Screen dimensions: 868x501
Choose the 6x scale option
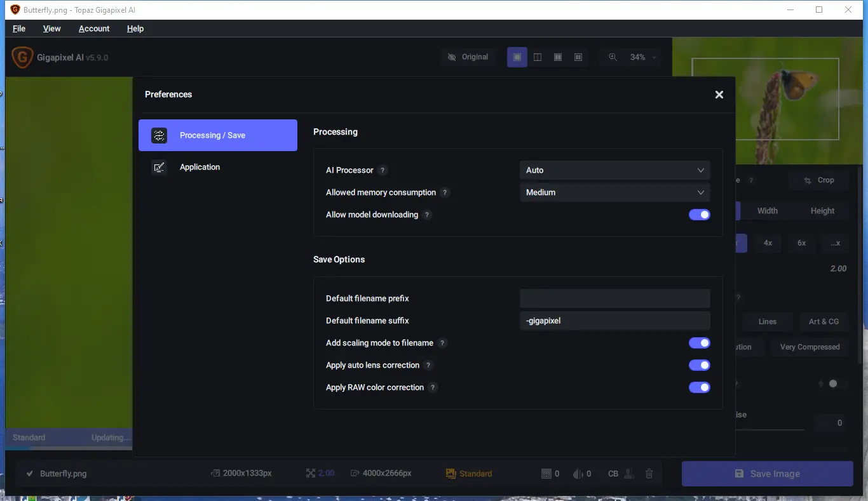(802, 243)
